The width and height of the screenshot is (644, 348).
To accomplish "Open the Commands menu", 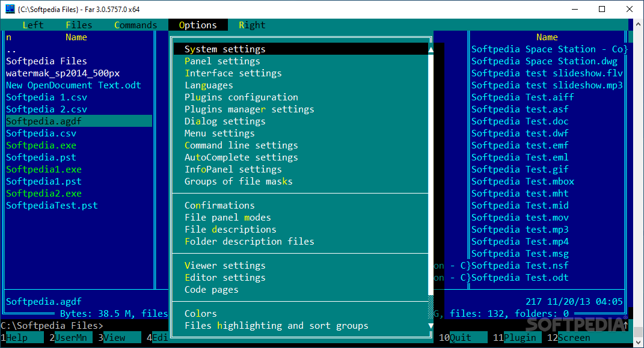I will (x=135, y=25).
